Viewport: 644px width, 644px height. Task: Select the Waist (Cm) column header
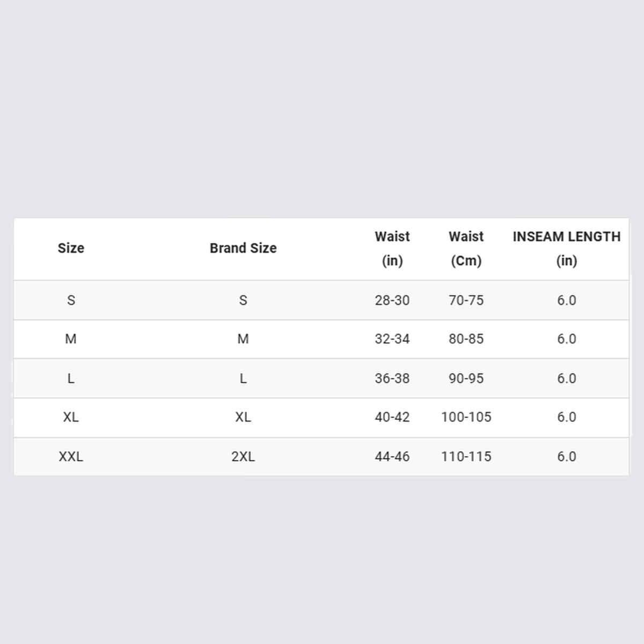(x=466, y=248)
